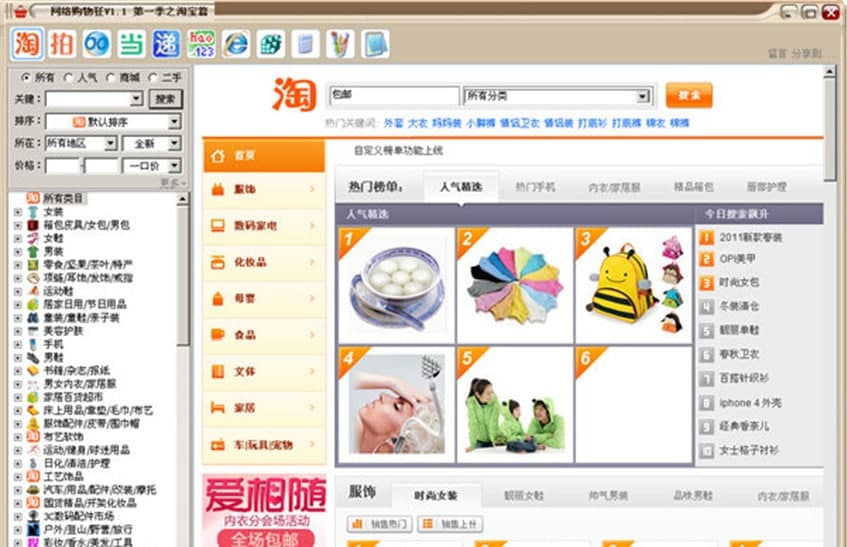The height and width of the screenshot is (547, 847).
Task: Switch to the 人气精选 tab
Action: pos(461,187)
